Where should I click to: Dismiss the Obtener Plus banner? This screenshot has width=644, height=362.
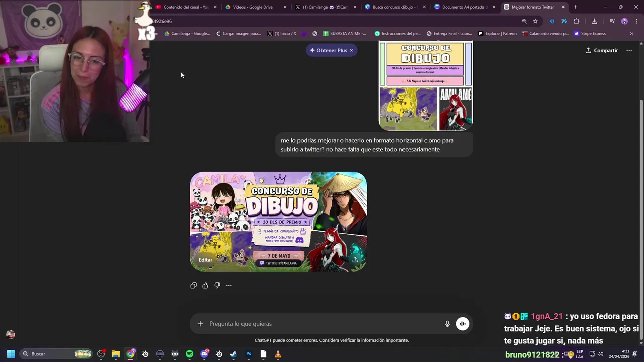[351, 50]
